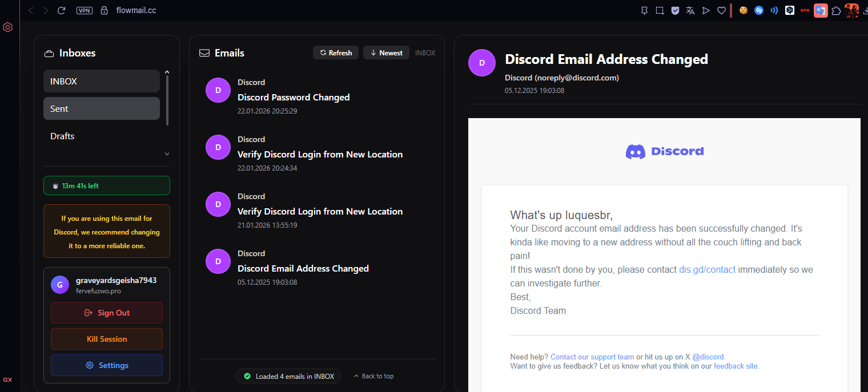Click the Kill Session button
This screenshot has width=868, height=392.
pyautogui.click(x=107, y=339)
